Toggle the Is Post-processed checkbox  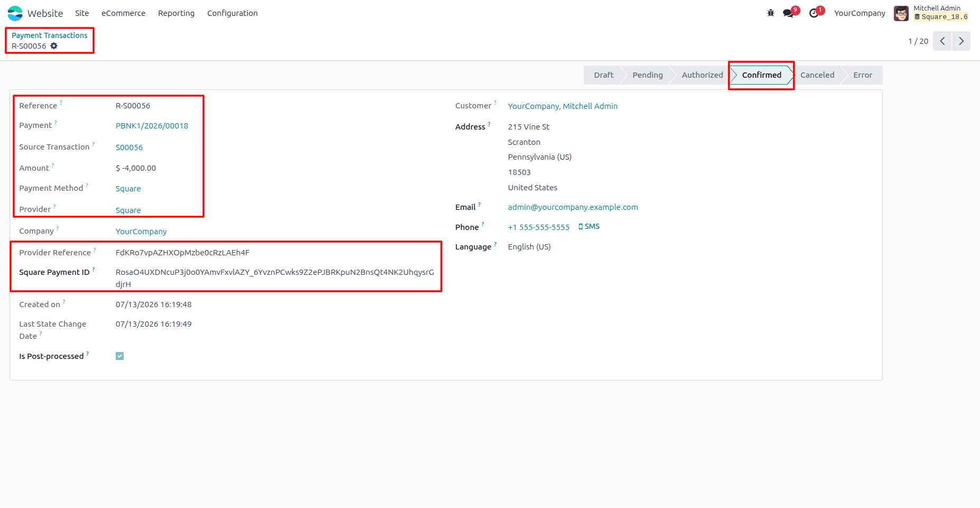point(120,356)
